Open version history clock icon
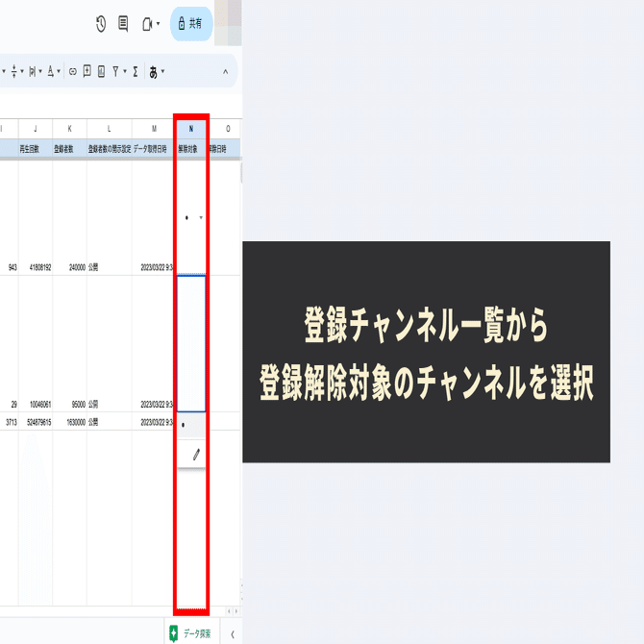Screen dimensions: 644x644 click(101, 24)
